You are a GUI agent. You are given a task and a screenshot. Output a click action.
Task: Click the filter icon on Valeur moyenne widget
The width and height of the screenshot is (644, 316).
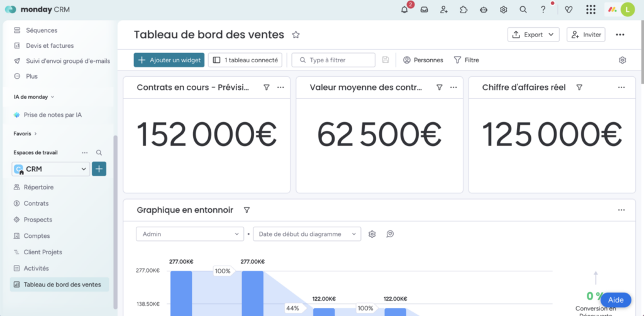point(440,87)
